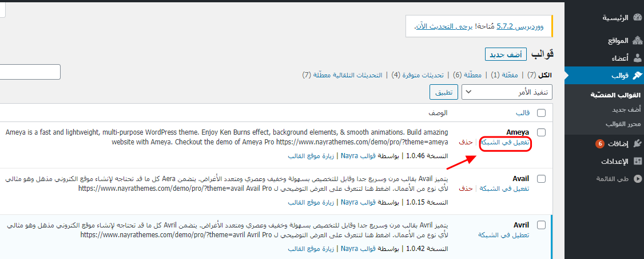
Task: Click version text النسخة 1.0.15
Action: (x=427, y=203)
